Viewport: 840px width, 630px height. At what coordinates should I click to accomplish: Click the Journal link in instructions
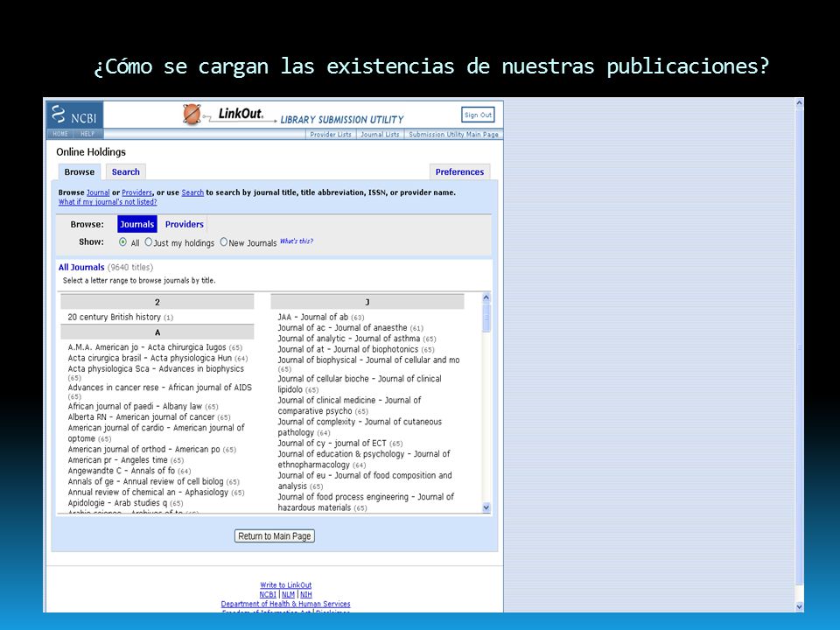click(98, 192)
